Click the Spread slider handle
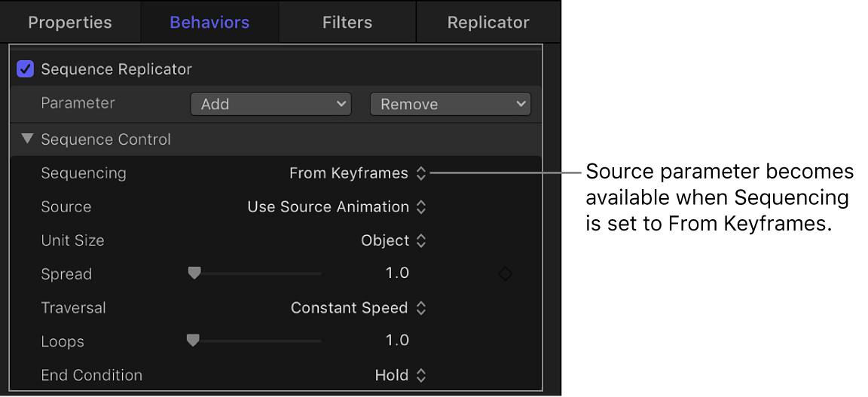The height and width of the screenshot is (397, 868). point(194,273)
